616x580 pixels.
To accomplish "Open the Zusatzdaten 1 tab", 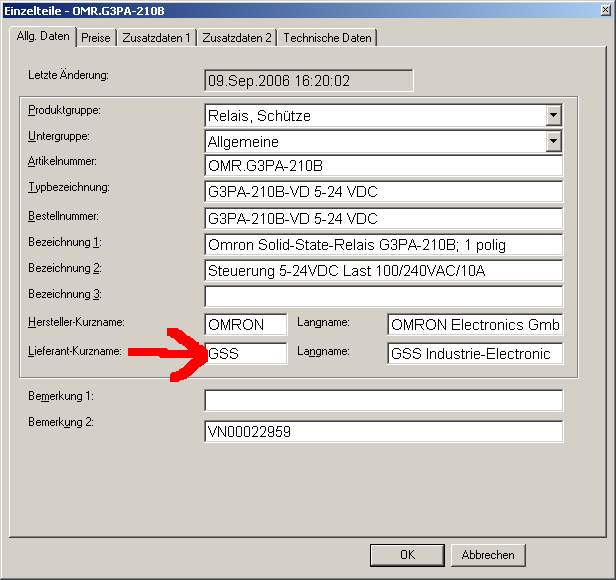I will 156,38.
